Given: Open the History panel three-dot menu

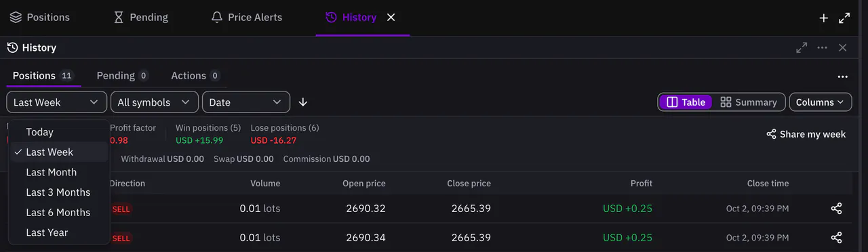Looking at the screenshot, I should pos(822,47).
